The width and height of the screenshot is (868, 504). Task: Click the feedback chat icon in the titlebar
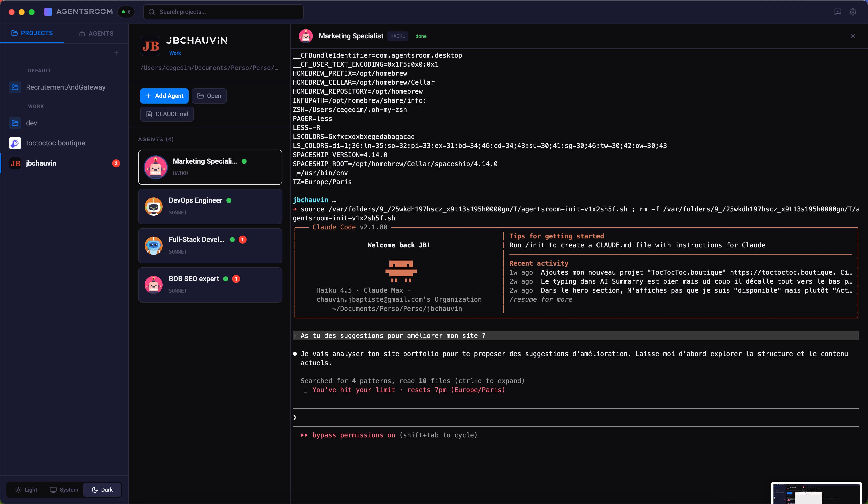(837, 11)
